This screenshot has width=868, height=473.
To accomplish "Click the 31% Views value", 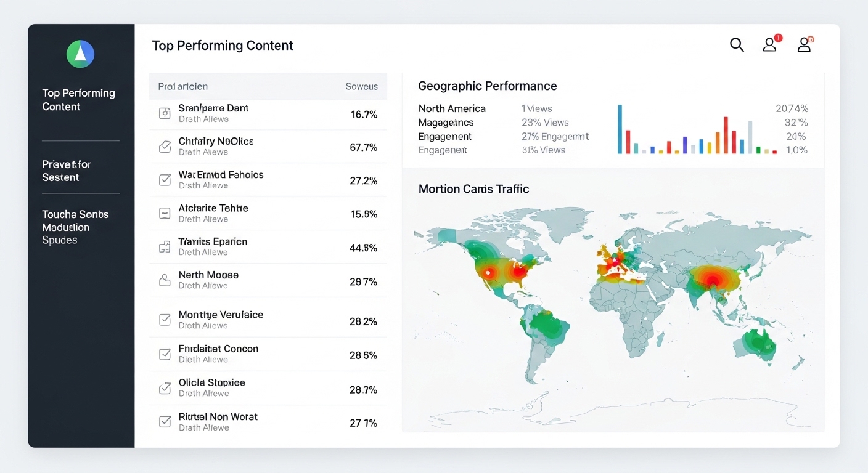I will pyautogui.click(x=544, y=150).
